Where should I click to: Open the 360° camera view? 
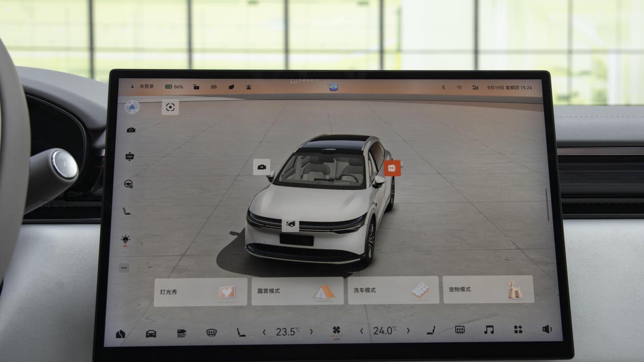click(181, 333)
